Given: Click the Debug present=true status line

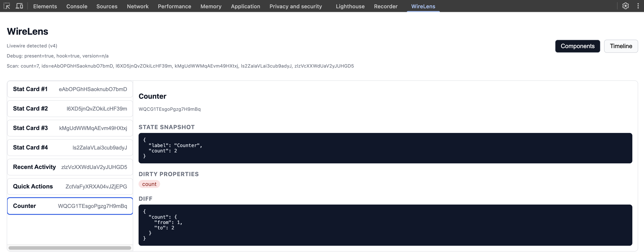Looking at the screenshot, I should tap(58, 56).
